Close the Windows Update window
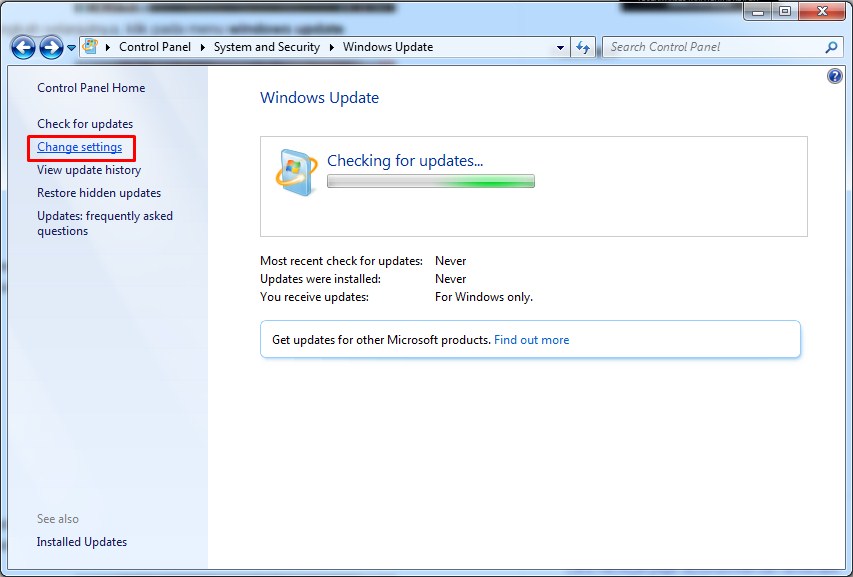The width and height of the screenshot is (853, 577). [822, 11]
